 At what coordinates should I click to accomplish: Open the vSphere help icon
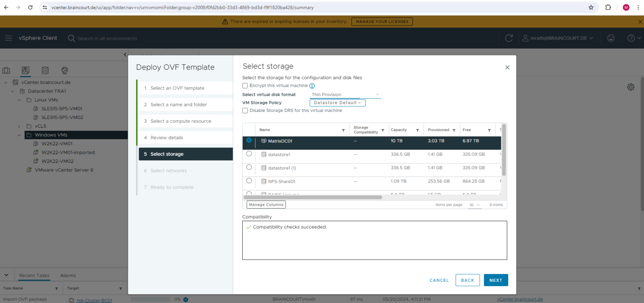tap(631, 38)
